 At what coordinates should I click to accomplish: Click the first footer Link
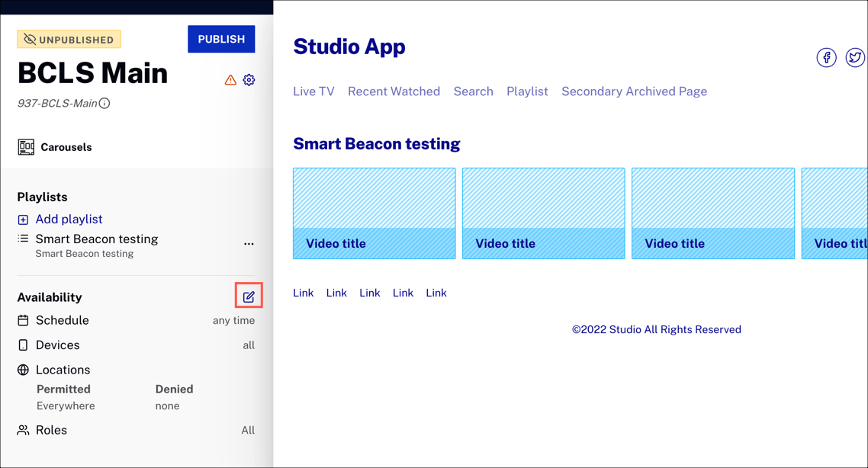pyautogui.click(x=304, y=293)
